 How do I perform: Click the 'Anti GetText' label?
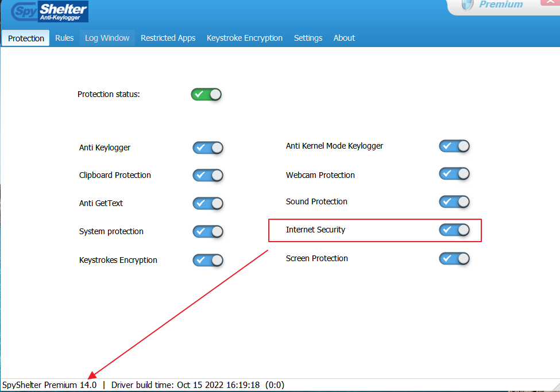101,203
